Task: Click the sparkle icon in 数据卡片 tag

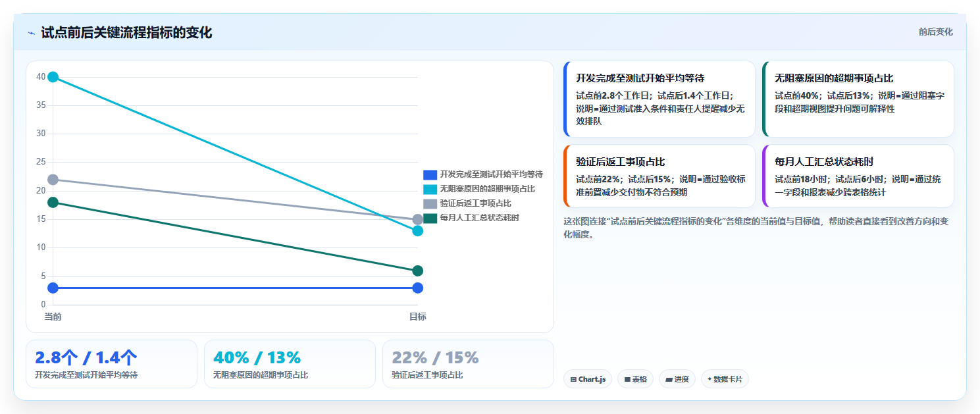Action: [709, 379]
